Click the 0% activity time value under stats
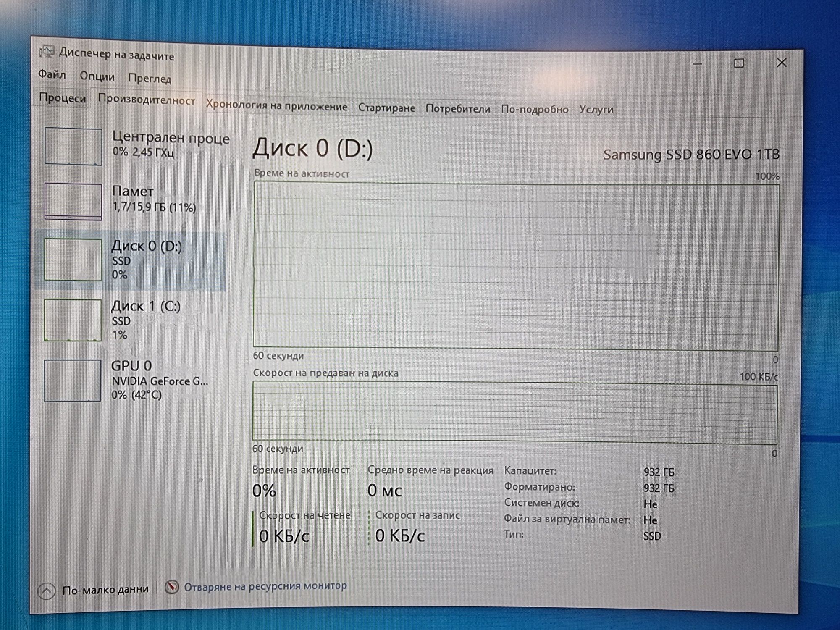 [264, 491]
